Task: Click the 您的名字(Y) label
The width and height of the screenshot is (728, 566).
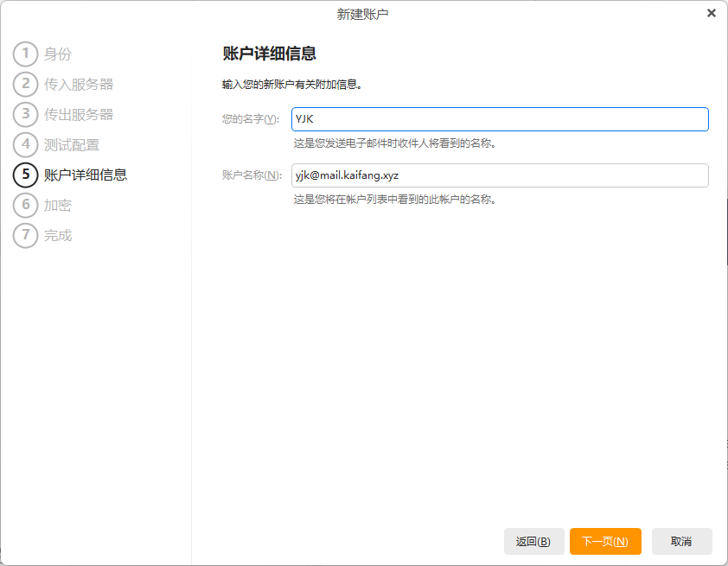Action: 251,119
